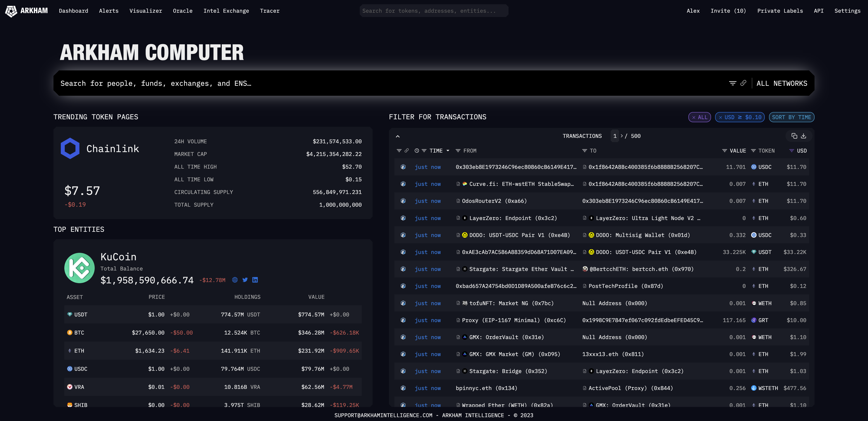Screen dimensions: 868x421
Task: Click the BTC asset icon in KuCoin table
Action: [x=70, y=333]
